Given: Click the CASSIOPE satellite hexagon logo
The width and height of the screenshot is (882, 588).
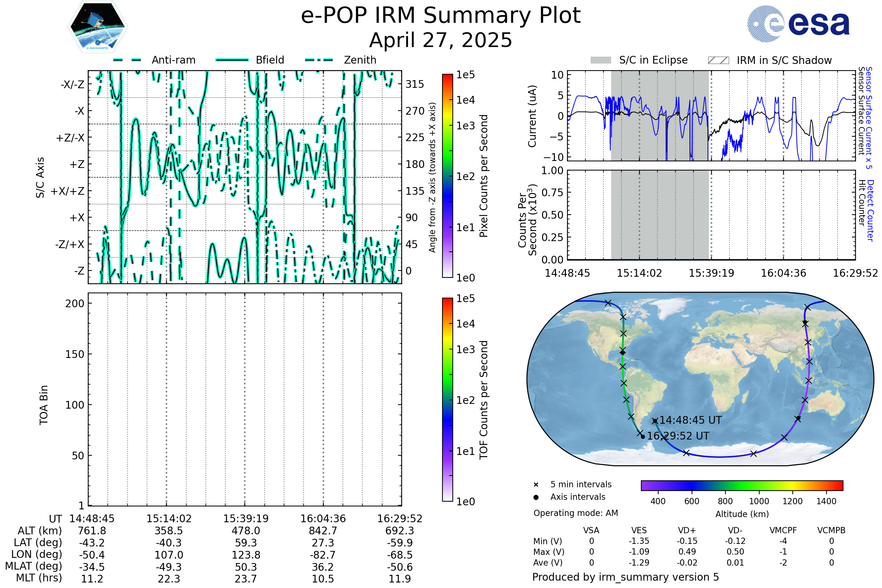Looking at the screenshot, I should point(97,27).
